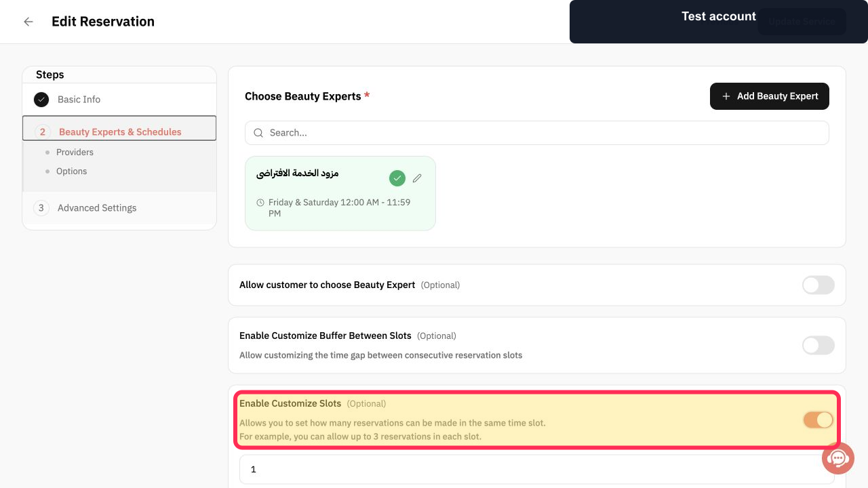Click the search magnifier icon
This screenshot has width=868, height=488.
point(258,133)
